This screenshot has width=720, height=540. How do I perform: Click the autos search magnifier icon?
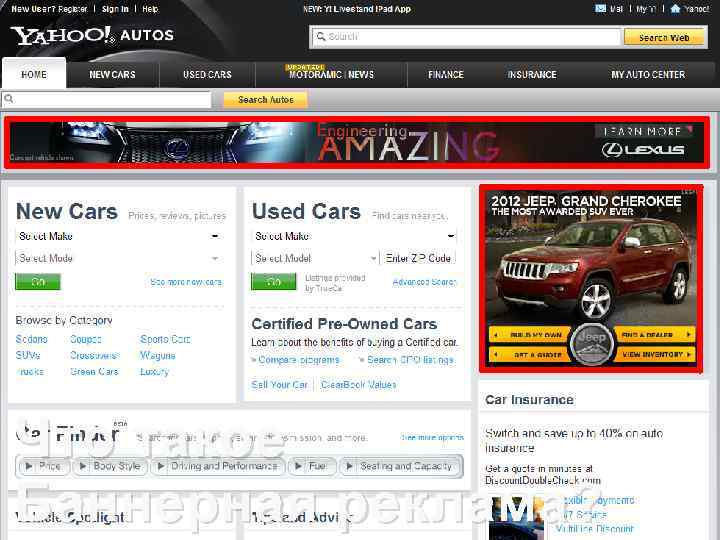[9, 99]
